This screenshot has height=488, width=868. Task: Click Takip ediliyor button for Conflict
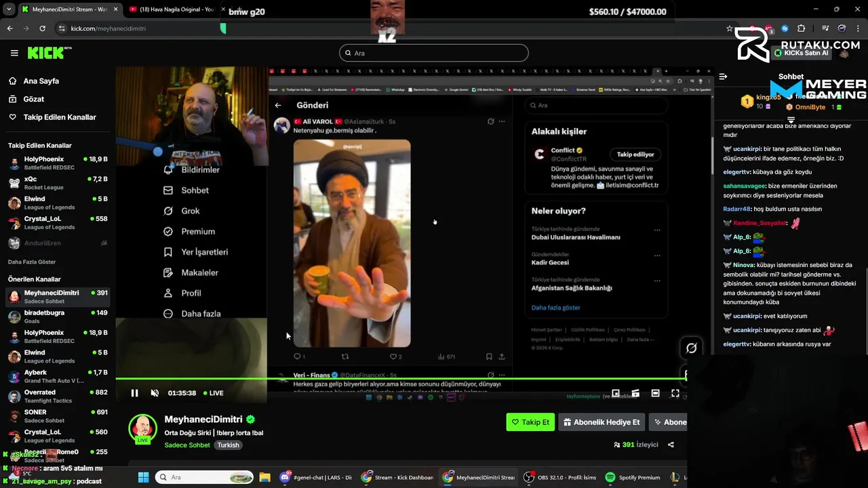tap(635, 155)
